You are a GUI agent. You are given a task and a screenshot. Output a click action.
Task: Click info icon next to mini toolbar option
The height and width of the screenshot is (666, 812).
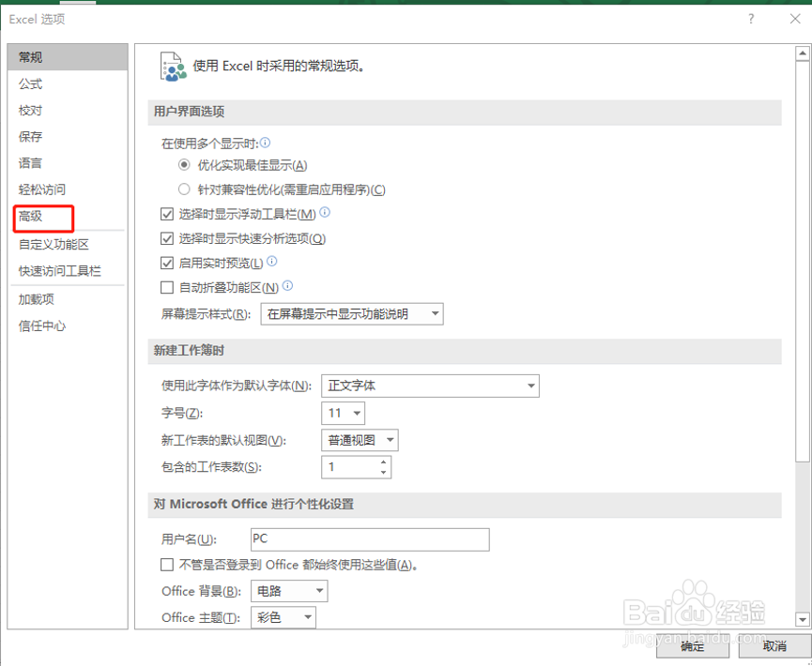pos(325,212)
